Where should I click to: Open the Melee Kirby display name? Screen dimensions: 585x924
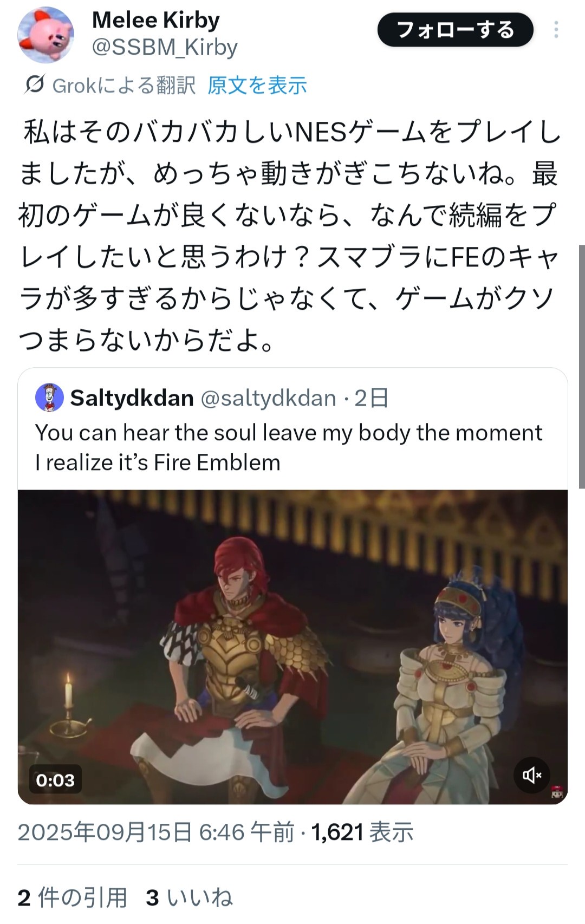(156, 21)
